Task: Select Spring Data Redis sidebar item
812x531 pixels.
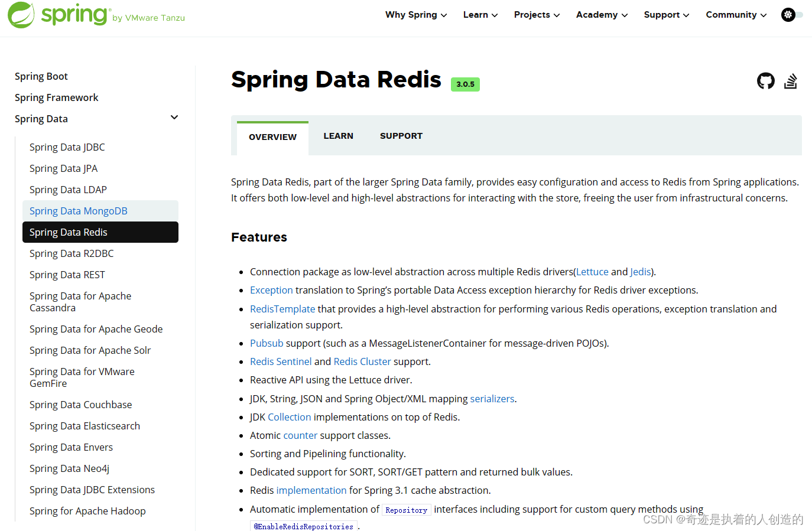Action: pos(100,232)
